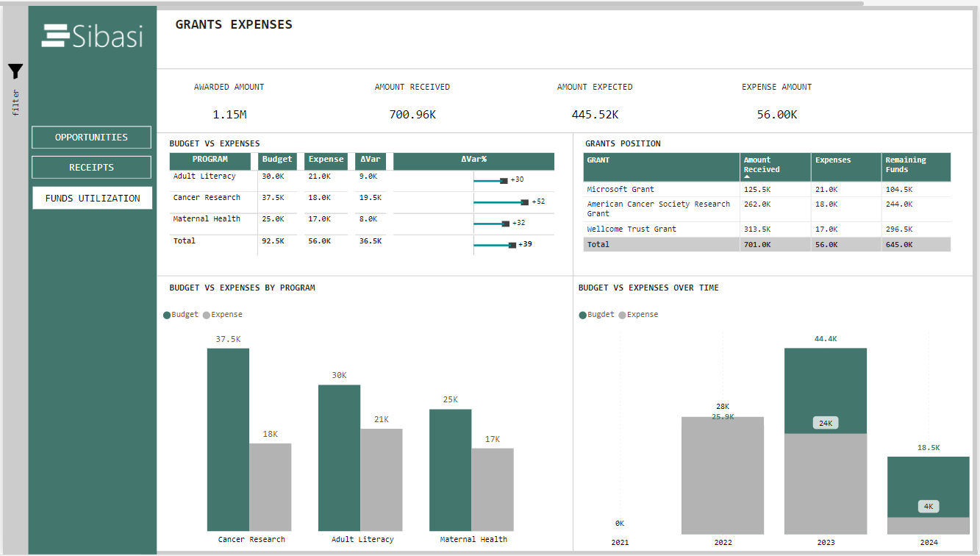Click the 2024 axis label
This screenshot has width=980, height=556.
coord(929,543)
